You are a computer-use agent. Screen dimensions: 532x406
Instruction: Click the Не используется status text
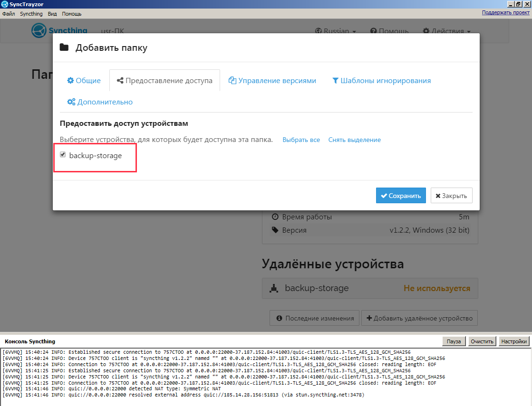(437, 288)
